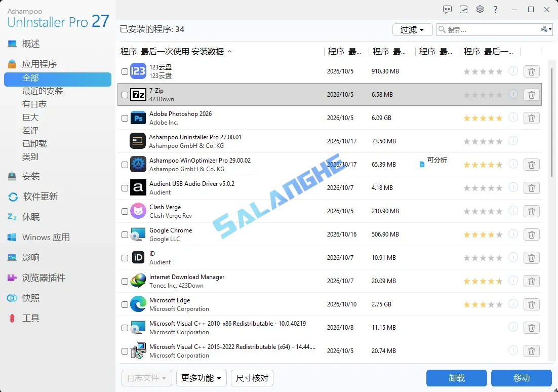The height and width of the screenshot is (392, 558).
Task: Click the 尺寸核对 button
Action: 252,378
